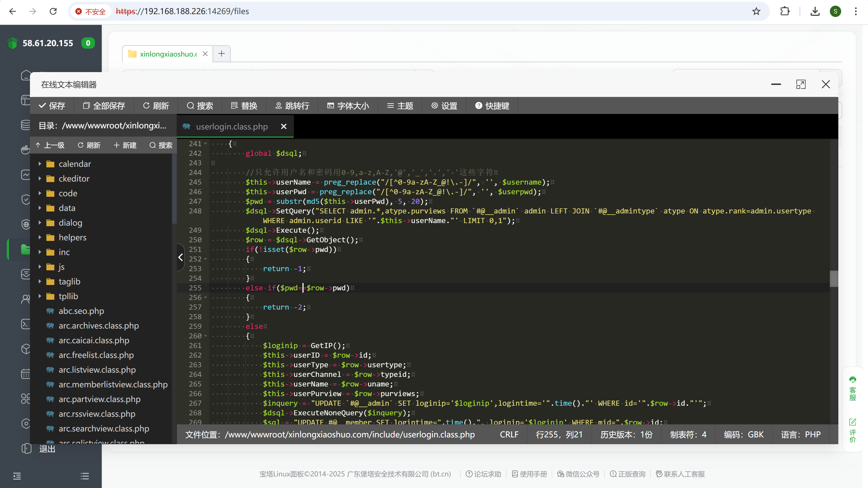Open arc.archives.class.php file
This screenshot has height=488, width=868.
click(98, 325)
